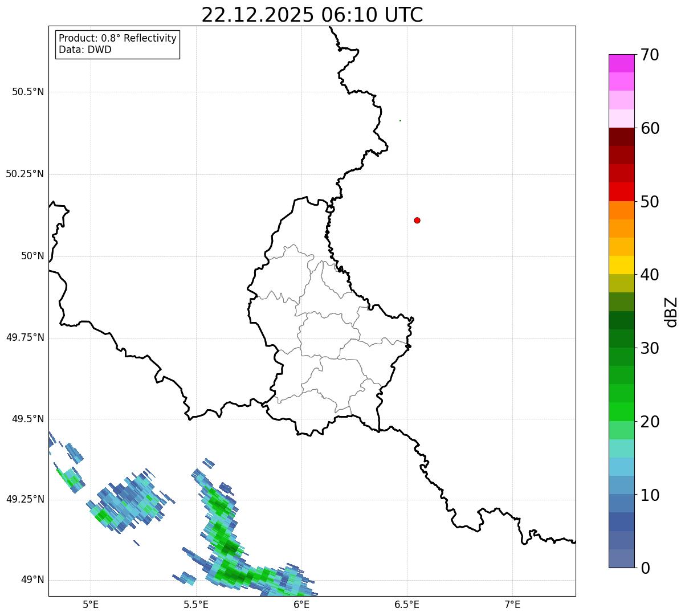The width and height of the screenshot is (685, 616).
Task: Click the small green echo near 50.4°N
Action: (400, 121)
